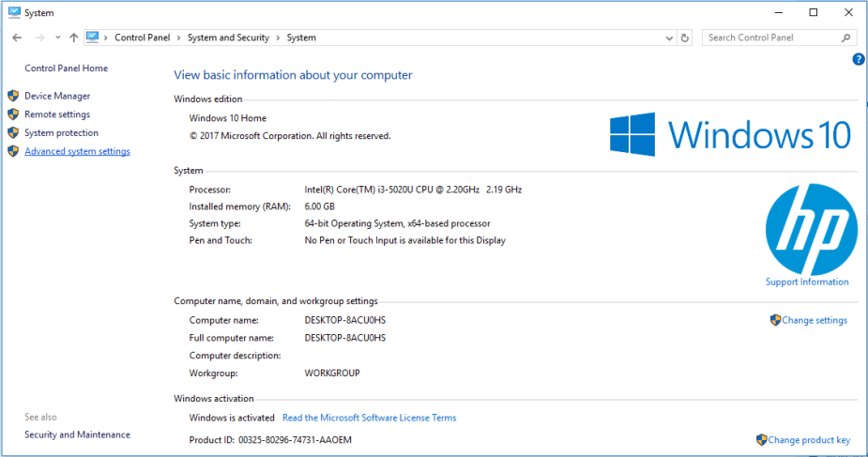Expand the chevron after Control Panel breadcrumb
The image size is (868, 457).
(178, 38)
